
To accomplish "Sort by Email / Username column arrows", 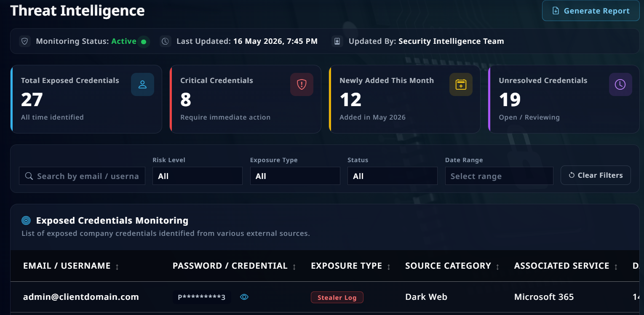I will click(117, 267).
